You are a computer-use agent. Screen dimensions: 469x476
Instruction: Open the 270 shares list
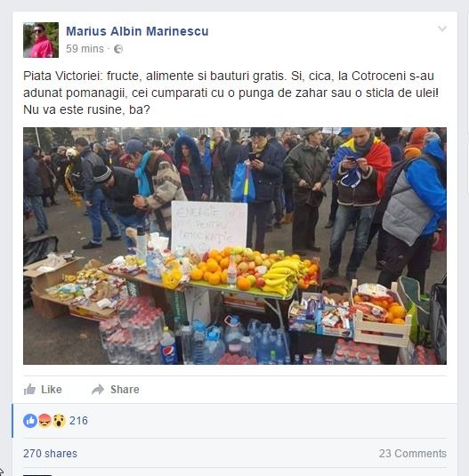(x=50, y=454)
